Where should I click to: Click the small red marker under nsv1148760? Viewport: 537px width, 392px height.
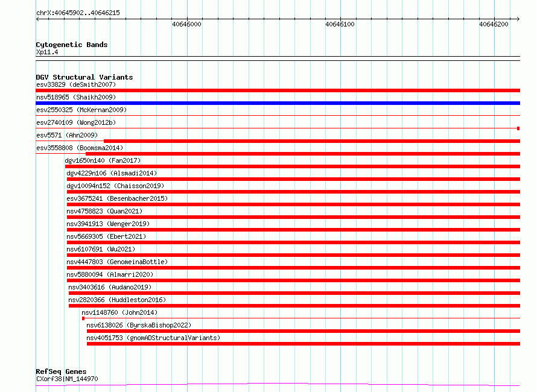coord(83,318)
